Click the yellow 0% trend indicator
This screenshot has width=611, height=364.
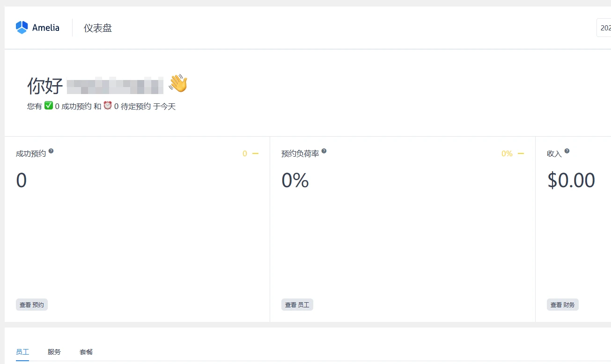click(x=507, y=153)
